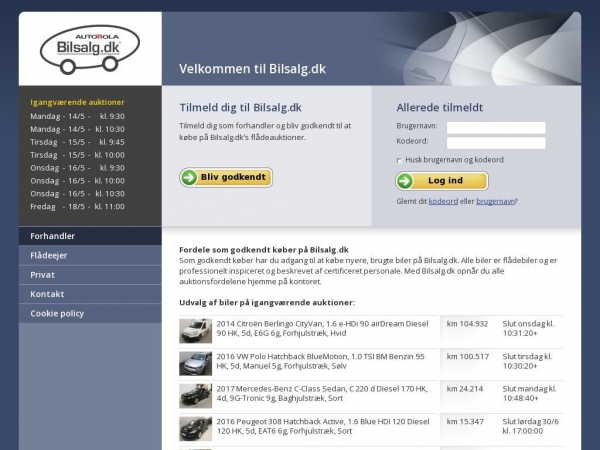Click the Bliv godkendt button label
Screen dimensions: 600x450
point(233,177)
